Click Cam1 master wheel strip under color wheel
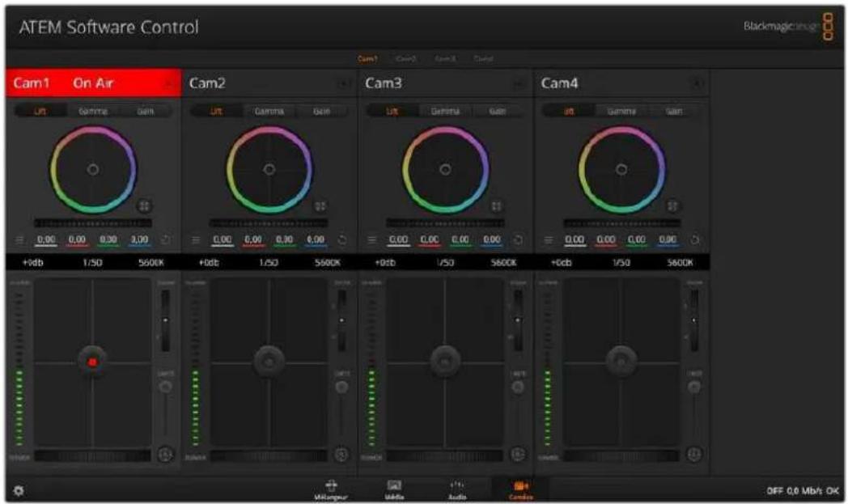Image resolution: width=848 pixels, height=504 pixels. pyautogui.click(x=93, y=222)
